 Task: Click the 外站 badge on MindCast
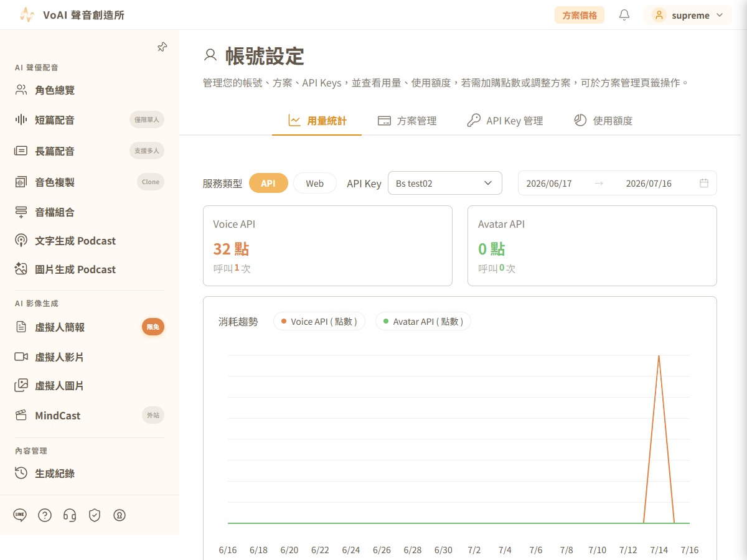point(153,415)
